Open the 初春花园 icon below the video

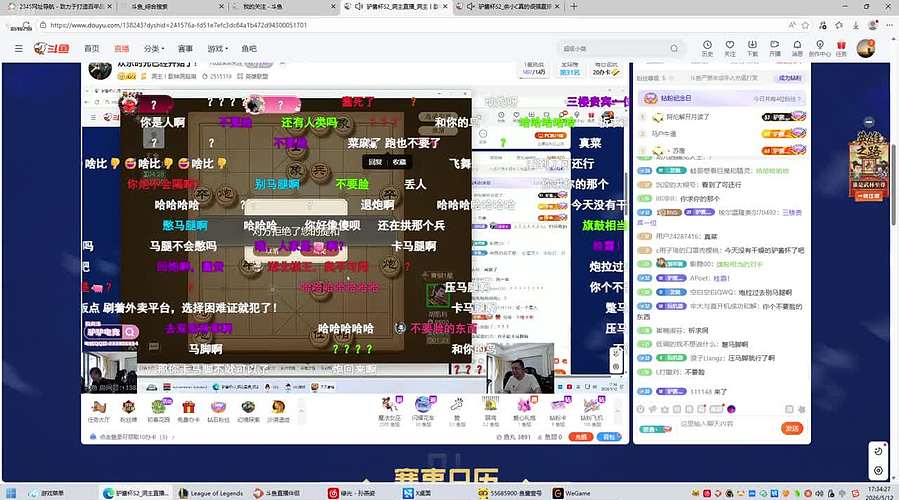click(158, 411)
